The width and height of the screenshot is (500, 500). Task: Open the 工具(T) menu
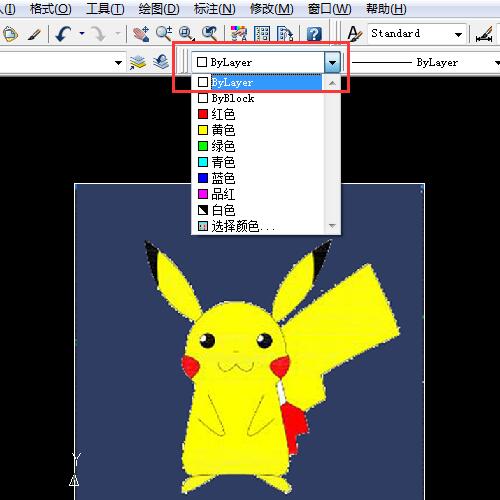[x=105, y=9]
